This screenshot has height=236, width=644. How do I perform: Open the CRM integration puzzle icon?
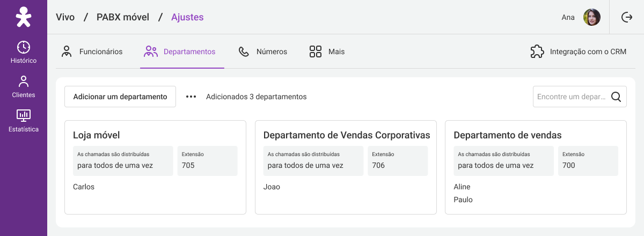coord(537,51)
